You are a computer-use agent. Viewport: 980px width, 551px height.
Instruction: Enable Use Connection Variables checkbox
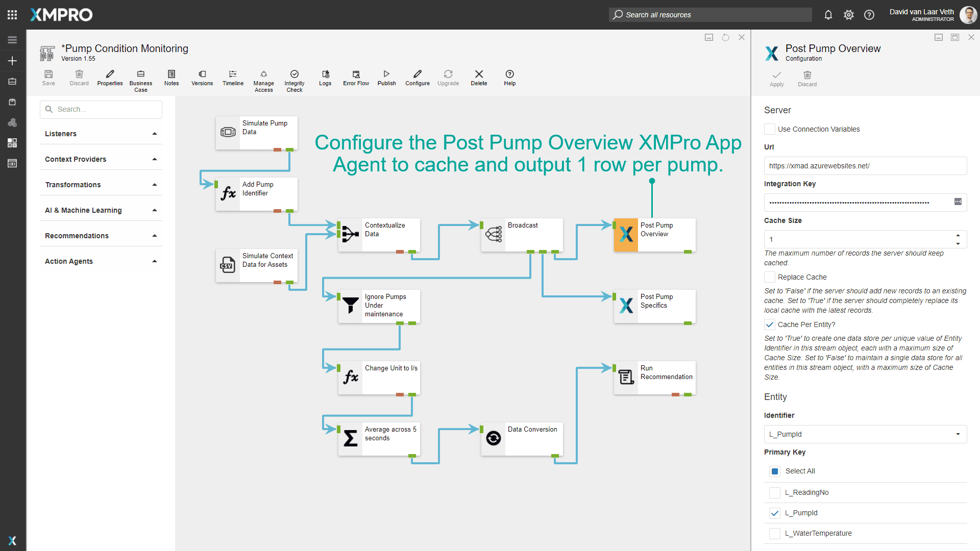tap(770, 129)
